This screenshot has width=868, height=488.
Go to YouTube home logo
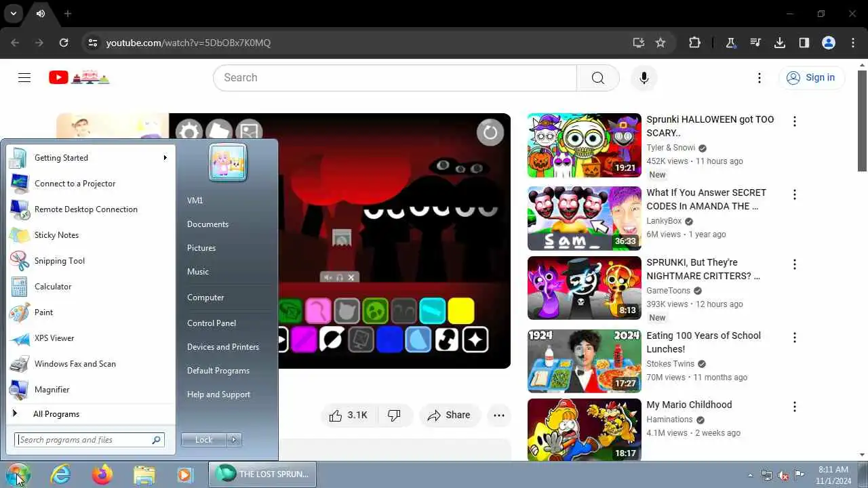[x=79, y=78]
